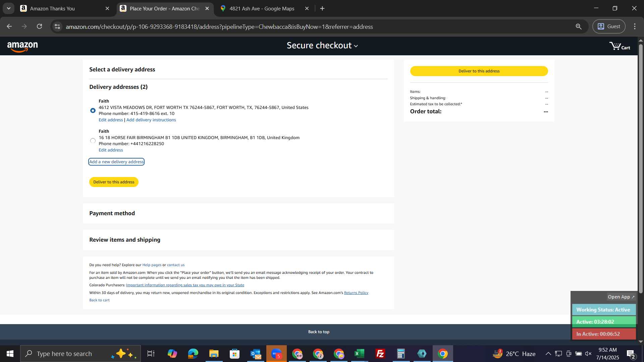644x362 pixels.
Task: Click Add a new delivery address
Action: tap(116, 162)
